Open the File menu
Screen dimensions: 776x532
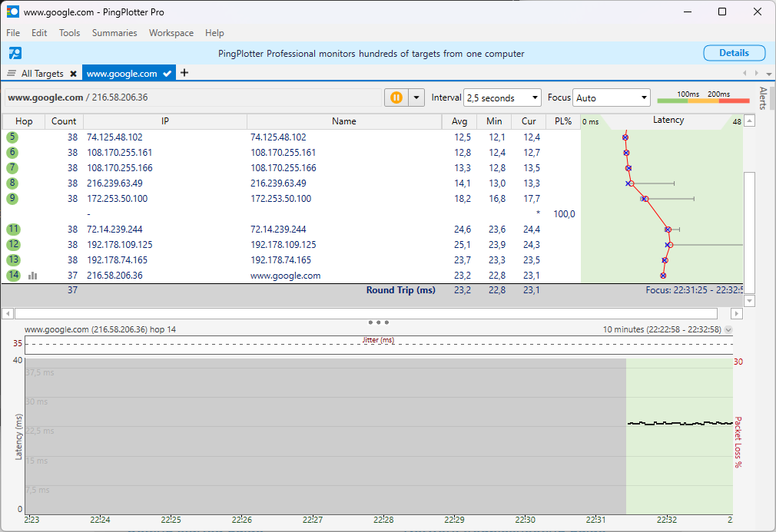point(13,33)
